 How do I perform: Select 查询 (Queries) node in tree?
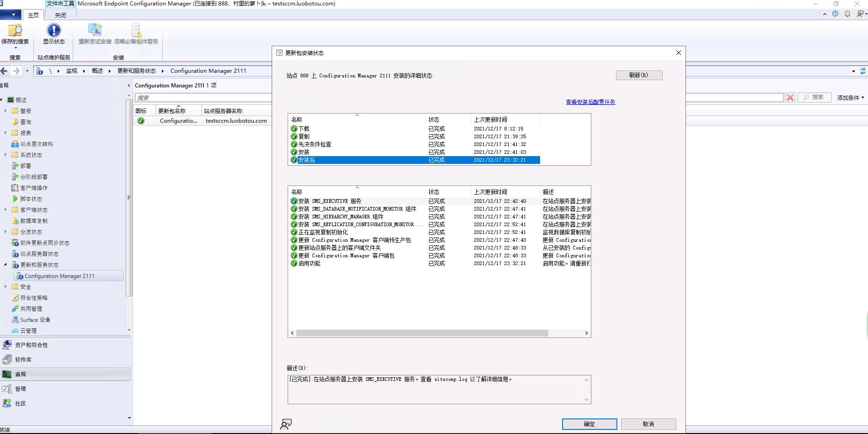click(x=26, y=122)
